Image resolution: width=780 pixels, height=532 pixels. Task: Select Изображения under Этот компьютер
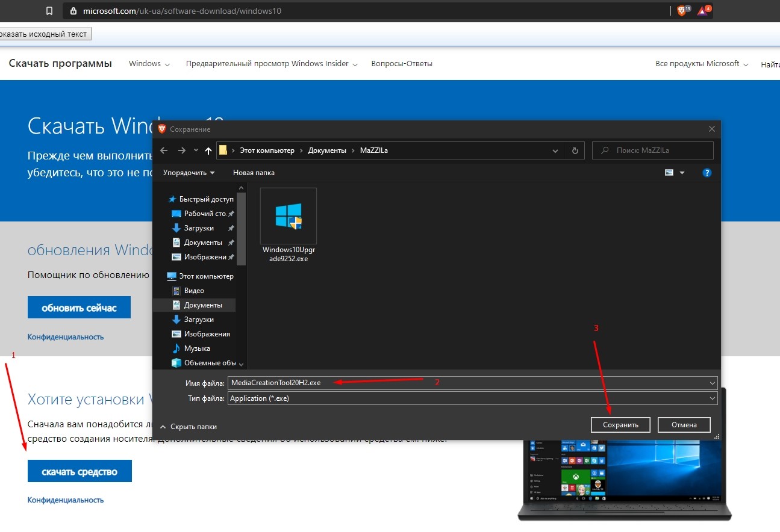(x=201, y=334)
